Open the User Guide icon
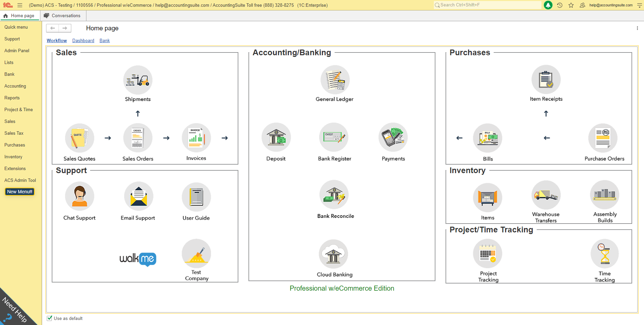644x325 pixels. click(196, 197)
